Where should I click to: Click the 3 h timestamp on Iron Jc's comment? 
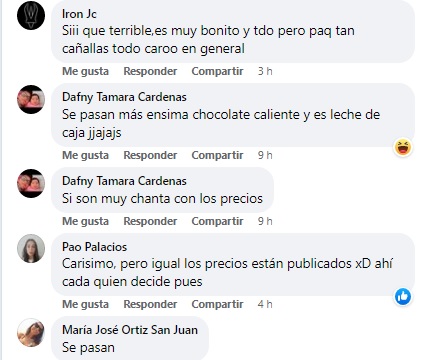tap(265, 71)
